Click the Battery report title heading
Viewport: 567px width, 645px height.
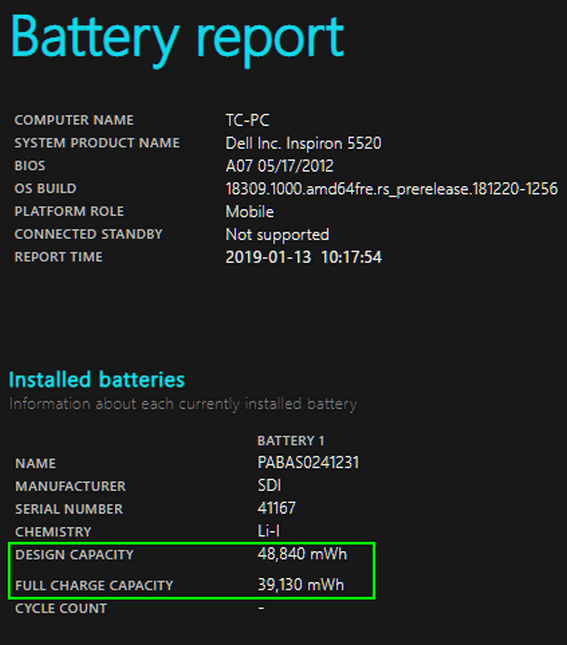177,39
